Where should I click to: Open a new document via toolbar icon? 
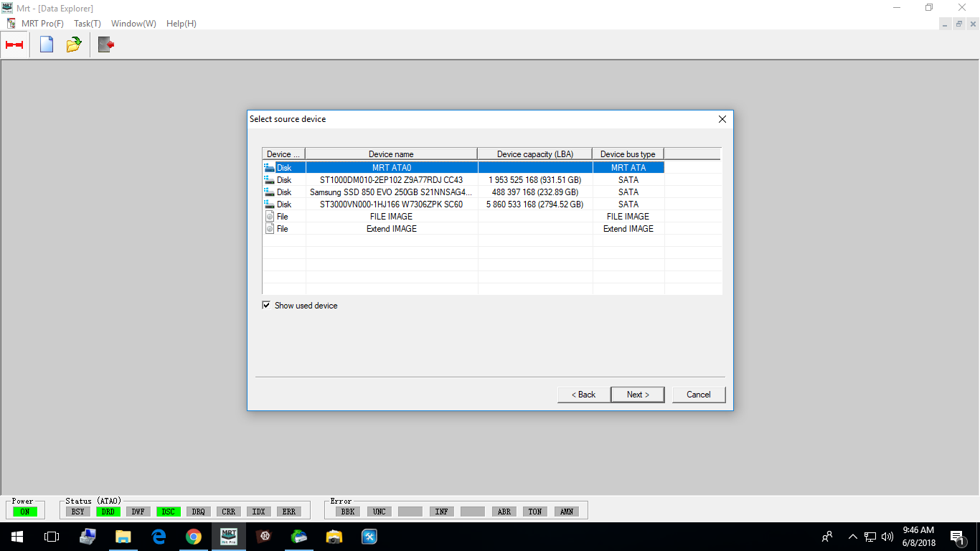[x=45, y=44]
